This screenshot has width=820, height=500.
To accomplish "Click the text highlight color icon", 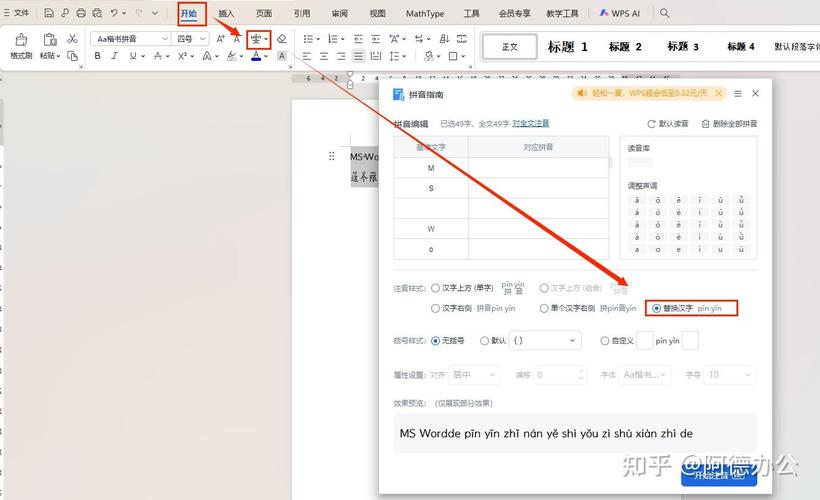I will 231,55.
